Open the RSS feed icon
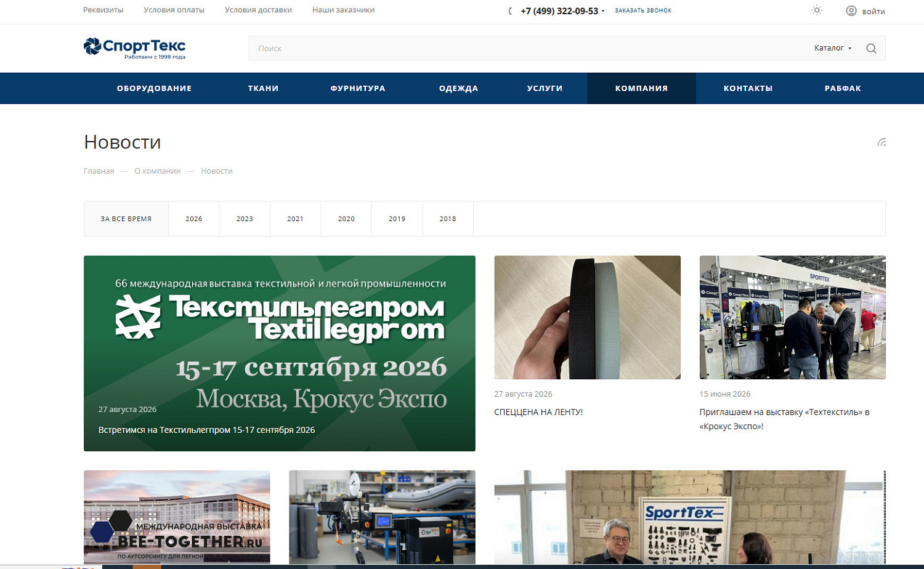This screenshot has width=924, height=569. [881, 142]
